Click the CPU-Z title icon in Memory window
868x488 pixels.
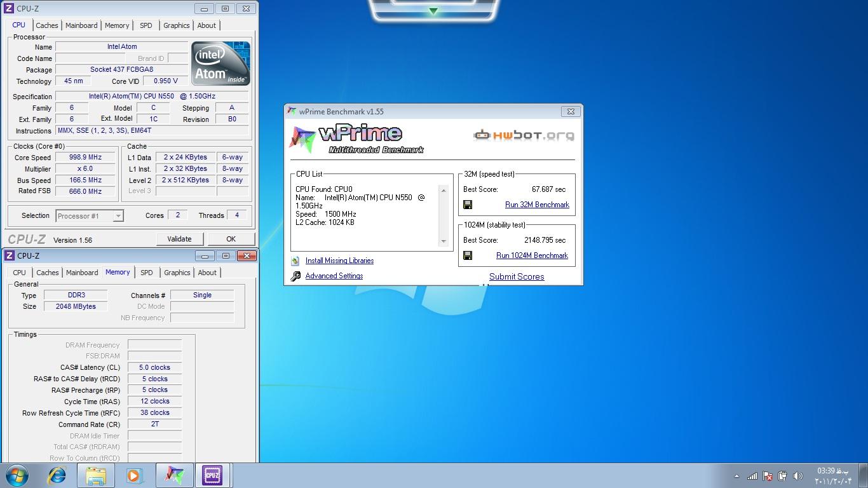pyautogui.click(x=10, y=255)
